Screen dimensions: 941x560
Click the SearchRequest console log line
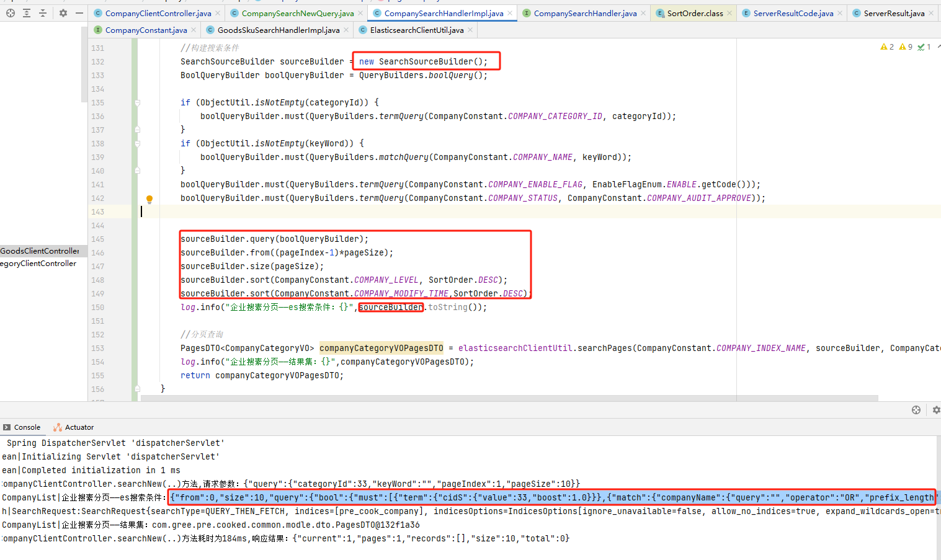click(x=470, y=511)
